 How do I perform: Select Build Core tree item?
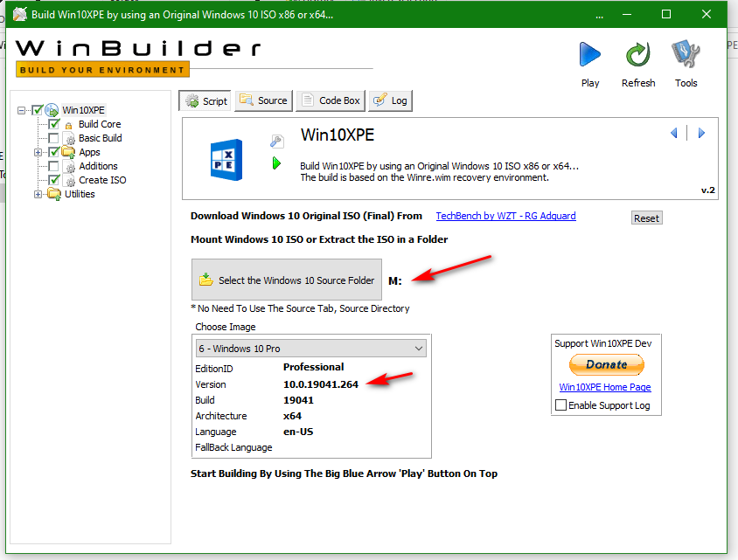(x=100, y=124)
